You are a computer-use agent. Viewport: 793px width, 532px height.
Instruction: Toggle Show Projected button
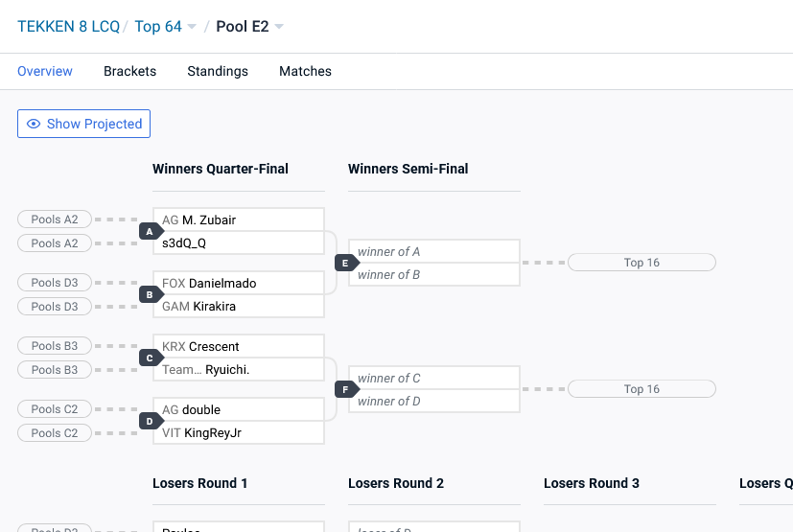pyautogui.click(x=84, y=124)
